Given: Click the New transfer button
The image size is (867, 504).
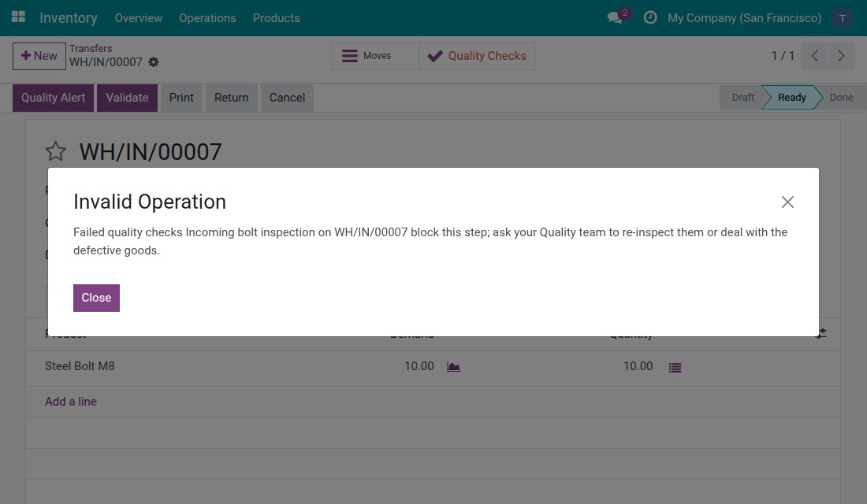Looking at the screenshot, I should [x=39, y=56].
